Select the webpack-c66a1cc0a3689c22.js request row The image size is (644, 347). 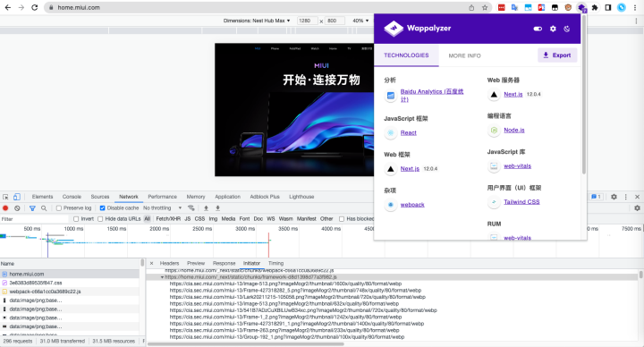pos(70,292)
